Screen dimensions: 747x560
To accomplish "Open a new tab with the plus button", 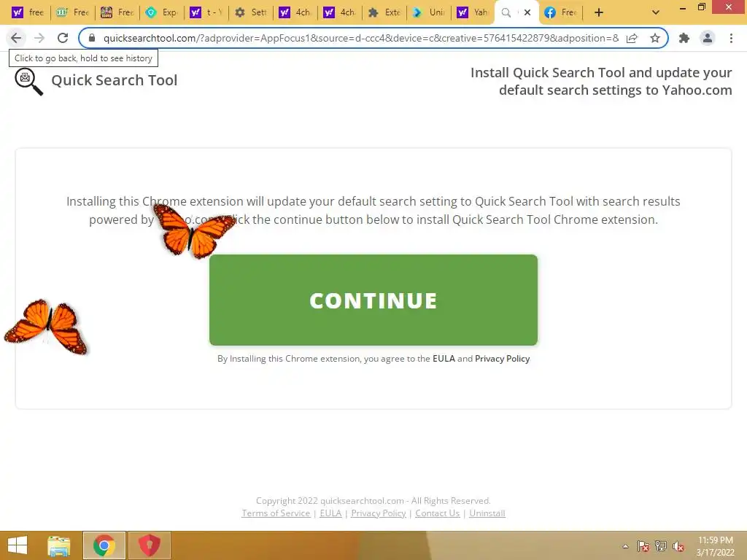I will click(599, 12).
